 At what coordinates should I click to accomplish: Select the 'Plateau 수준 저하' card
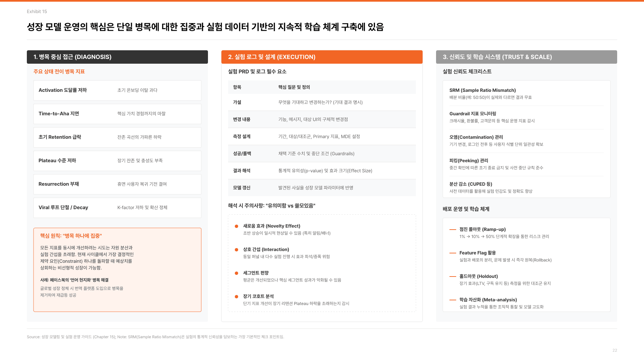point(117,161)
